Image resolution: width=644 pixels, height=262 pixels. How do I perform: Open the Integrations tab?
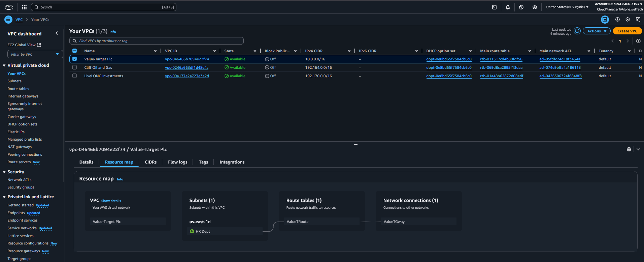232,162
